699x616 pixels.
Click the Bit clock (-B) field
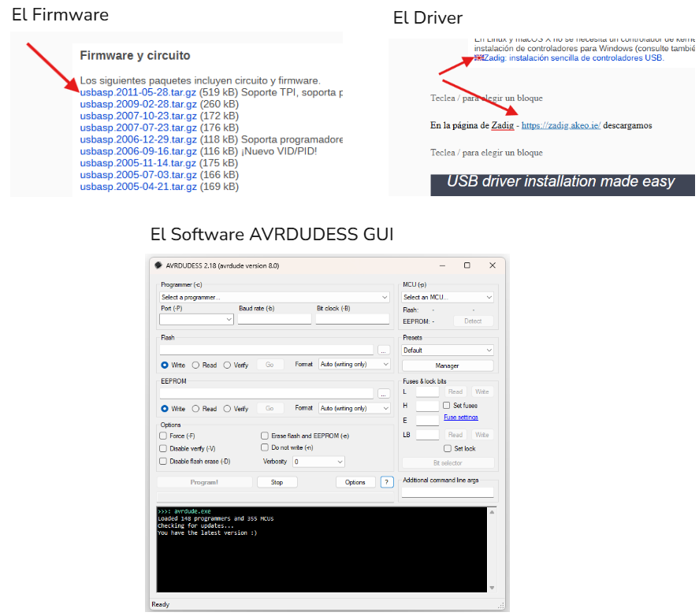[x=352, y=319]
